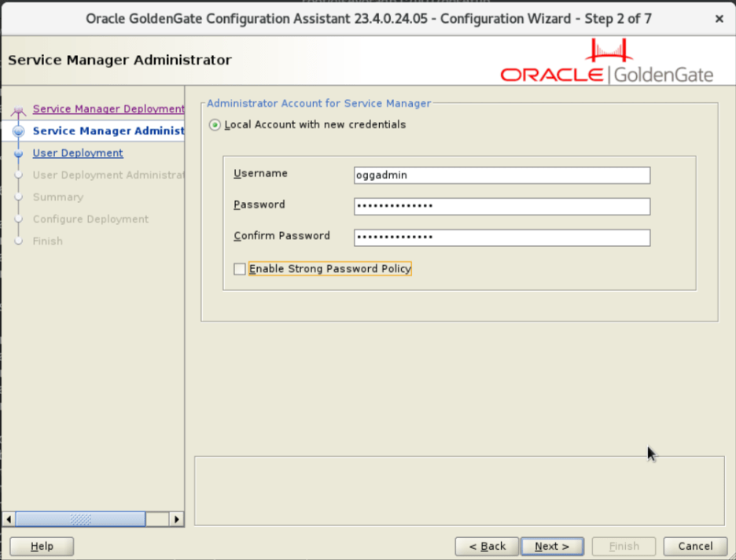
Task: Click the empty message area panel
Action: pyautogui.click(x=459, y=491)
